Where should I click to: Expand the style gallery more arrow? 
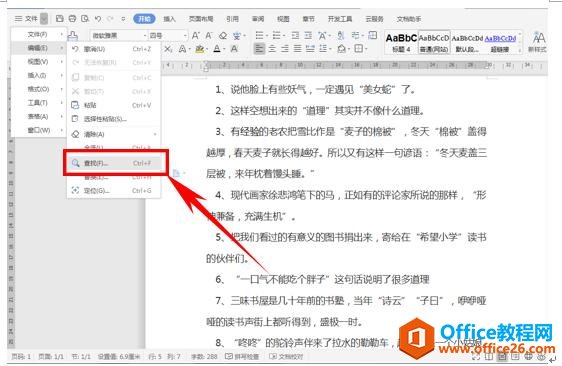[520, 51]
